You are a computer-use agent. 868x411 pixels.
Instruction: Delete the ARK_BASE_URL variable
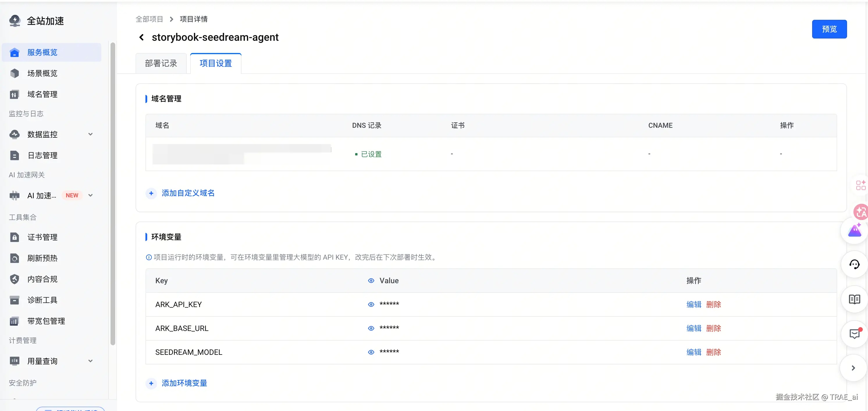713,328
